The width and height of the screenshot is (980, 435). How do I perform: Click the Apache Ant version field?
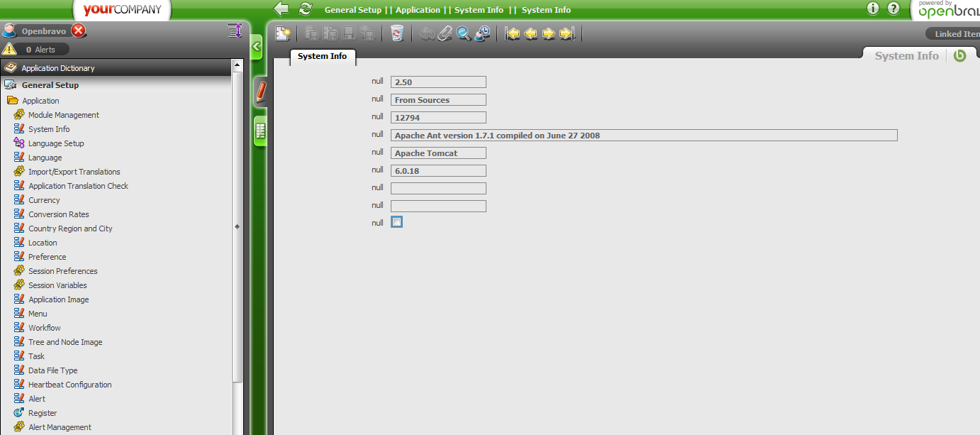click(644, 136)
